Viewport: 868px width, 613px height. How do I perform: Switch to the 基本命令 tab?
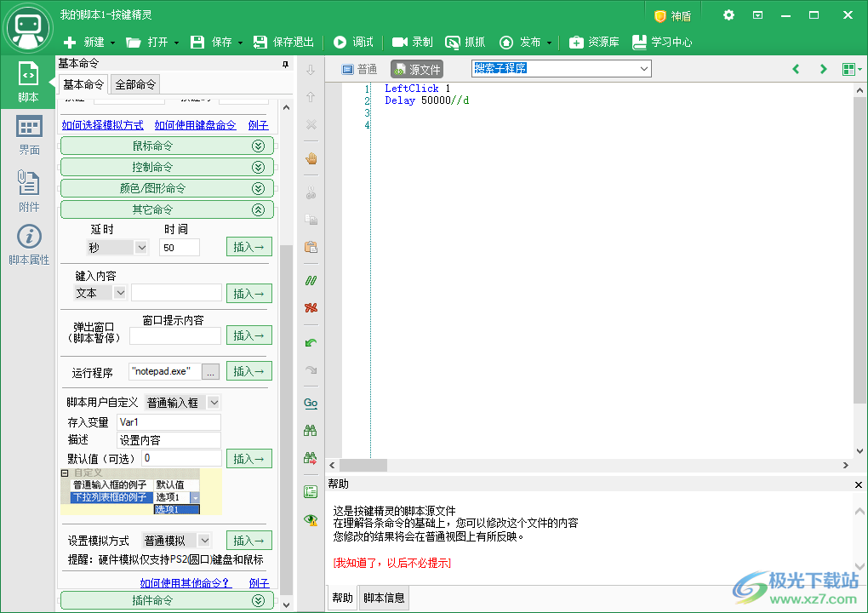83,85
